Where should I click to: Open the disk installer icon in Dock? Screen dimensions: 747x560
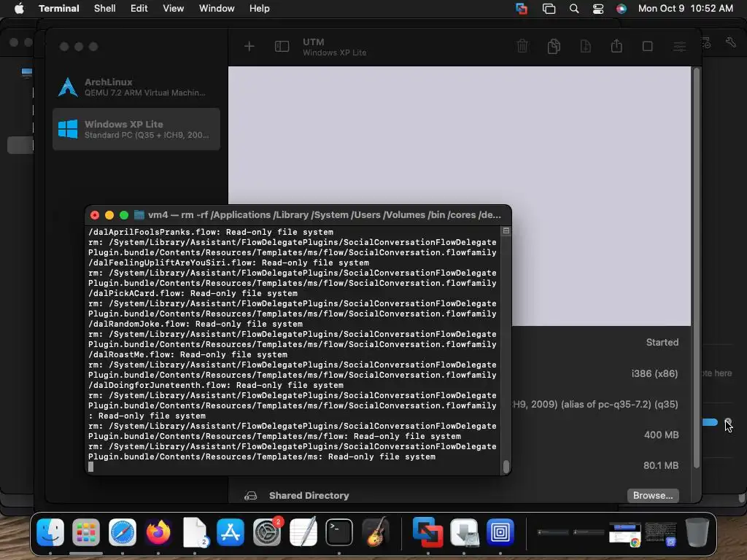click(464, 532)
